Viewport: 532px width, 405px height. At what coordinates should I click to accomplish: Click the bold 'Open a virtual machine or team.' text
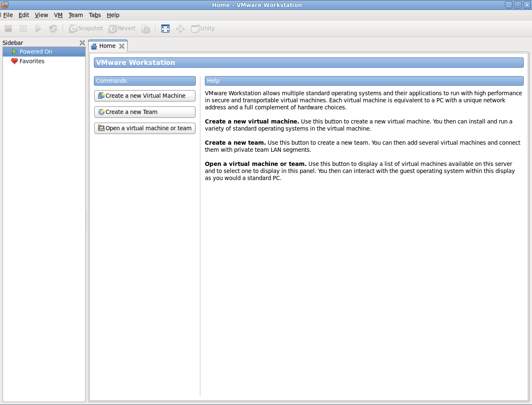point(256,164)
